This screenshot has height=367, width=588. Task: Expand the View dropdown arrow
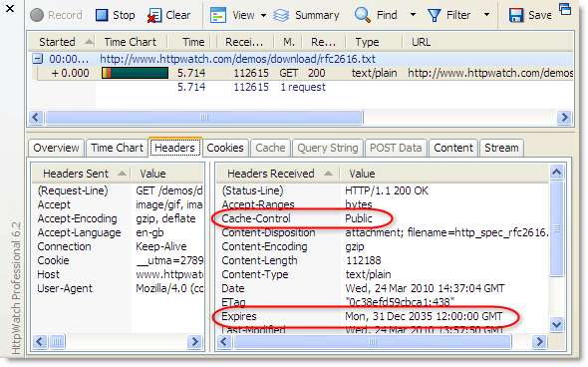coord(263,15)
